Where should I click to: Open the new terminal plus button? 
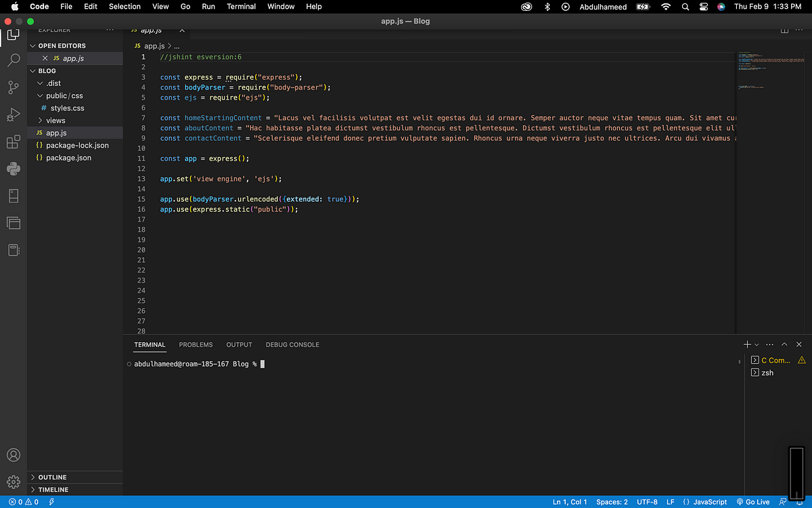(747, 344)
